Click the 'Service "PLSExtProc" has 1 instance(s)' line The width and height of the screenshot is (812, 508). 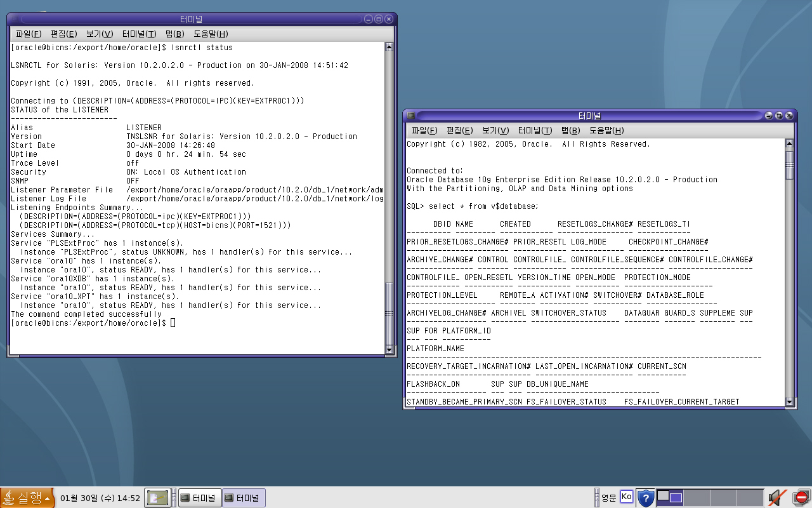point(97,243)
